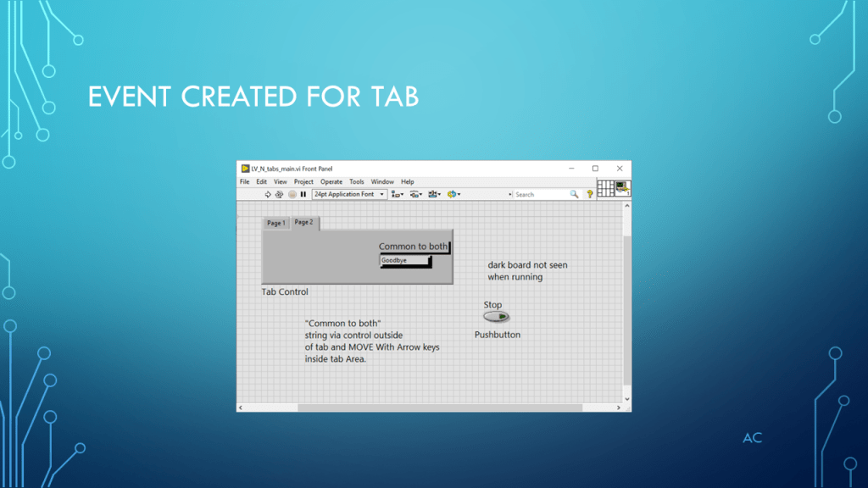Switch to the Page 1 tab
This screenshot has width=868, height=488.
pyautogui.click(x=276, y=223)
